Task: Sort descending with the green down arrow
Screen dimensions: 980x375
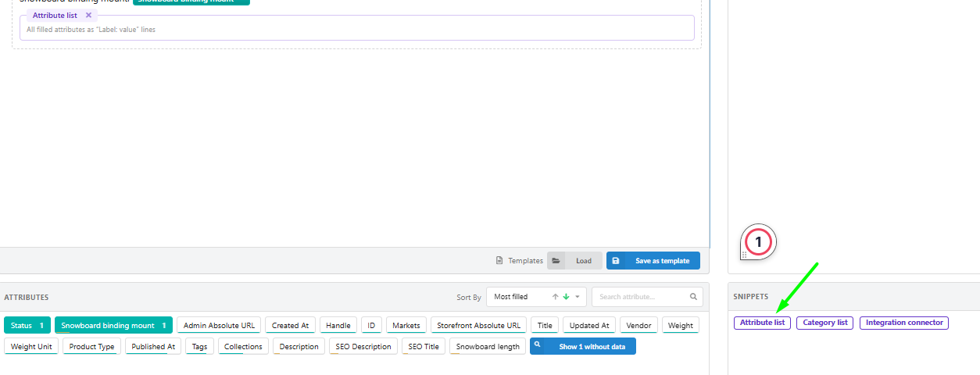Action: click(566, 297)
